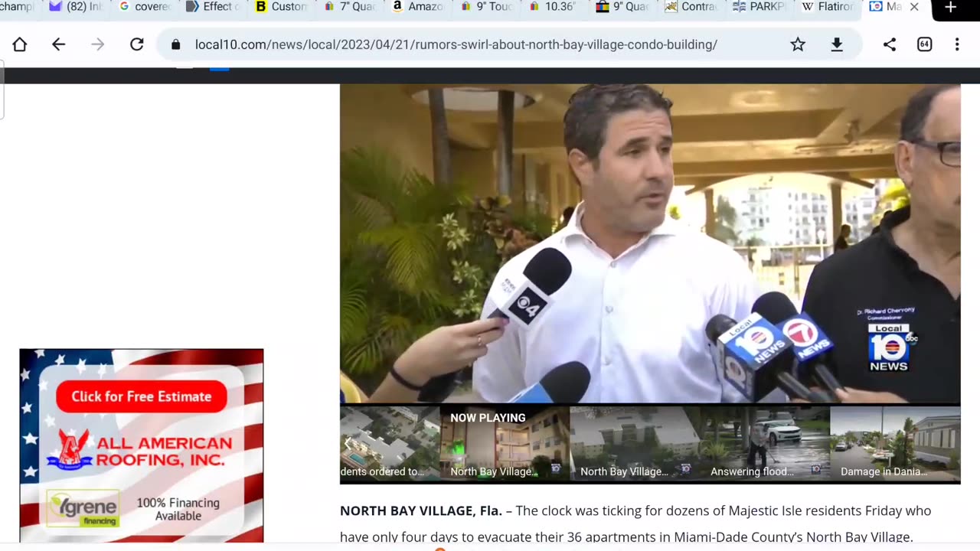Switch to the 9" Touch tab
The width and height of the screenshot is (980, 551).
point(487,7)
